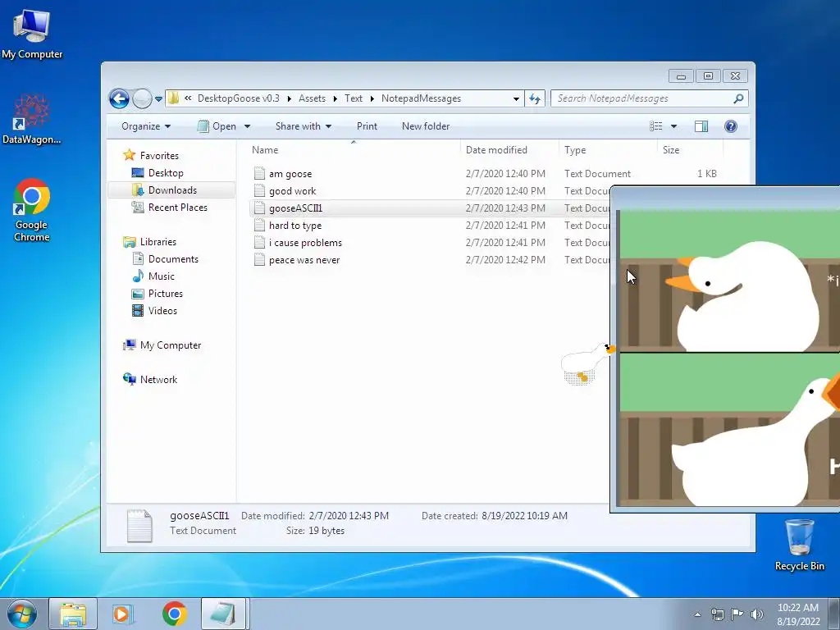
Task: Select the 'hard to type' file
Action: (295, 226)
